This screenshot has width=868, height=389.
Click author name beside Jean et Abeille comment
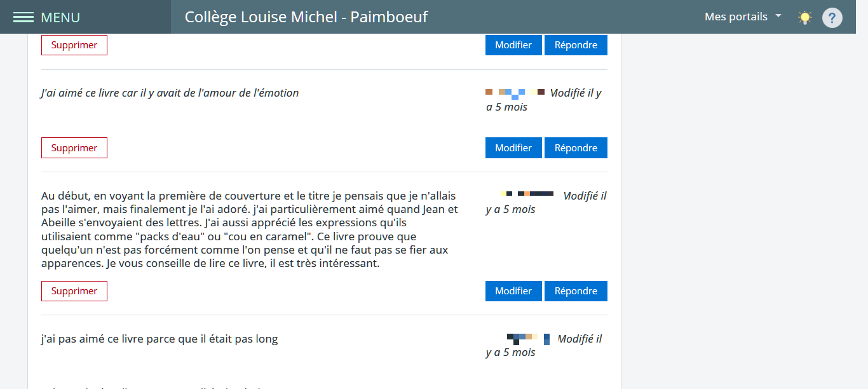click(x=526, y=193)
